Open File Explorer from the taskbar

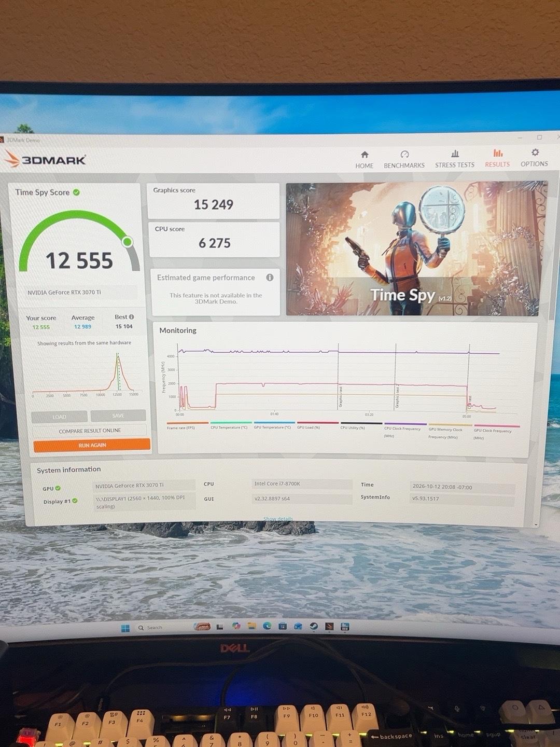coord(251,626)
